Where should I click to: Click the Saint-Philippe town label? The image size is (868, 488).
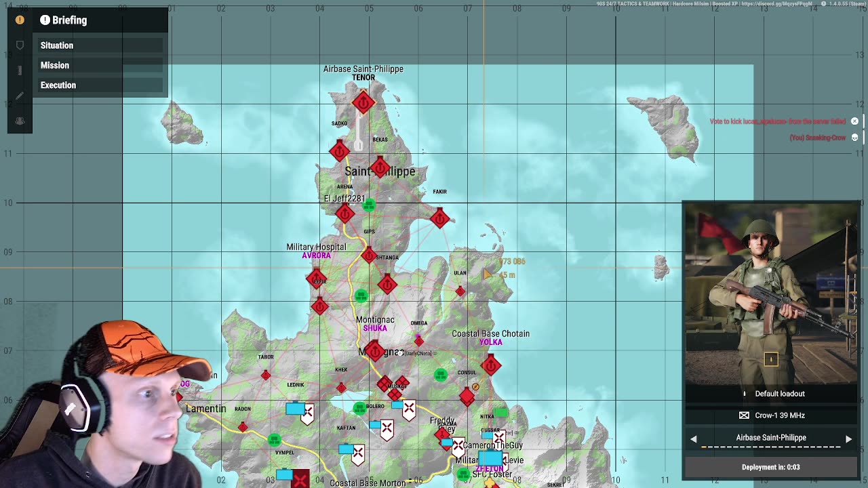click(x=380, y=171)
